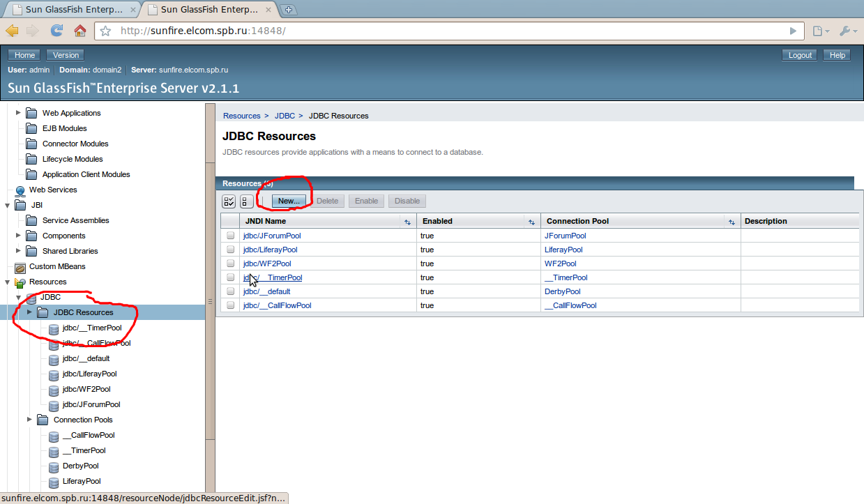Viewport: 864px width, 504px height.
Task: Check the jdbc/JForumPool row checkbox
Action: [x=230, y=236]
